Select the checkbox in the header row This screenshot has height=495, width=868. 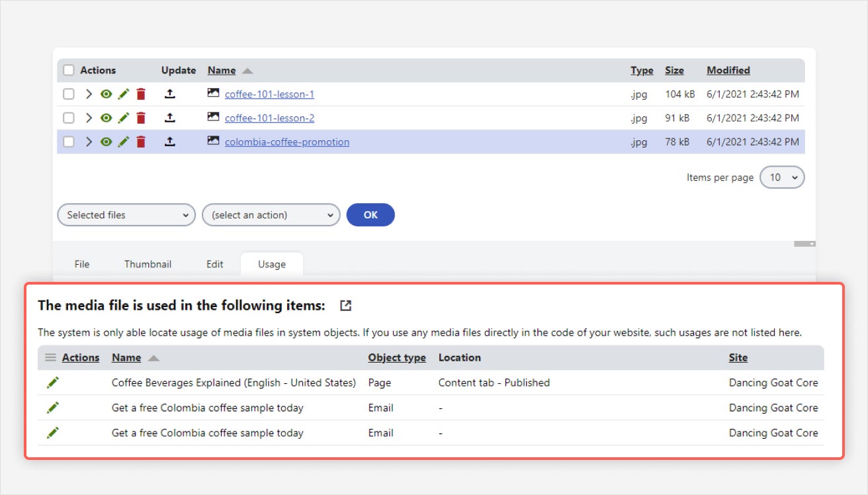click(68, 69)
